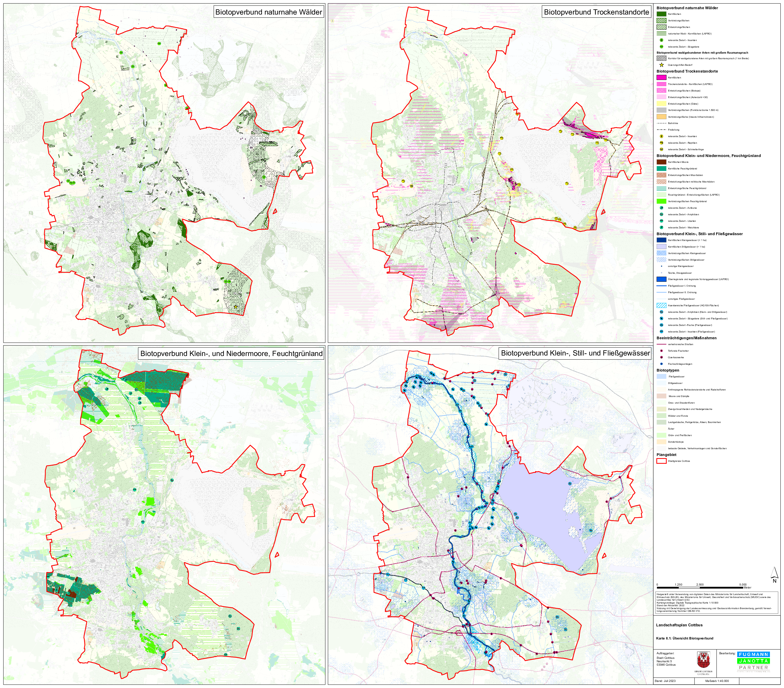Click the Fischaufstiegsanlagen legend icon
The height and width of the screenshot is (688, 784).
tap(661, 364)
